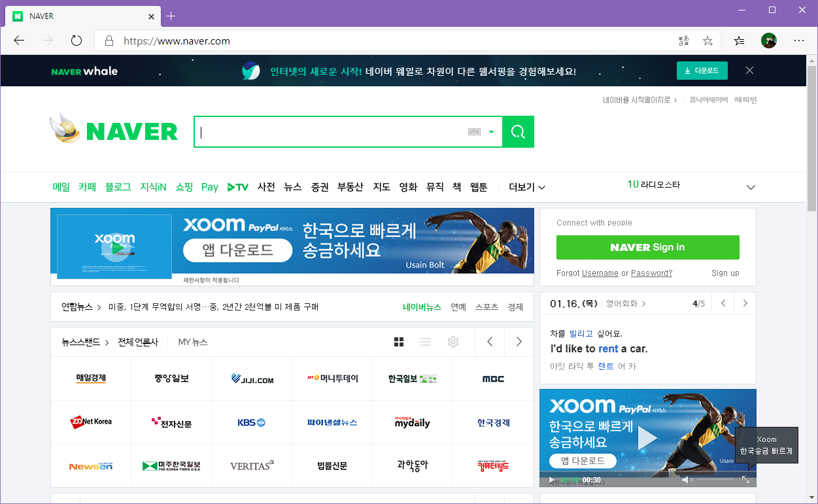Select the 스포츠 news tab
The width and height of the screenshot is (818, 504).
tap(486, 307)
